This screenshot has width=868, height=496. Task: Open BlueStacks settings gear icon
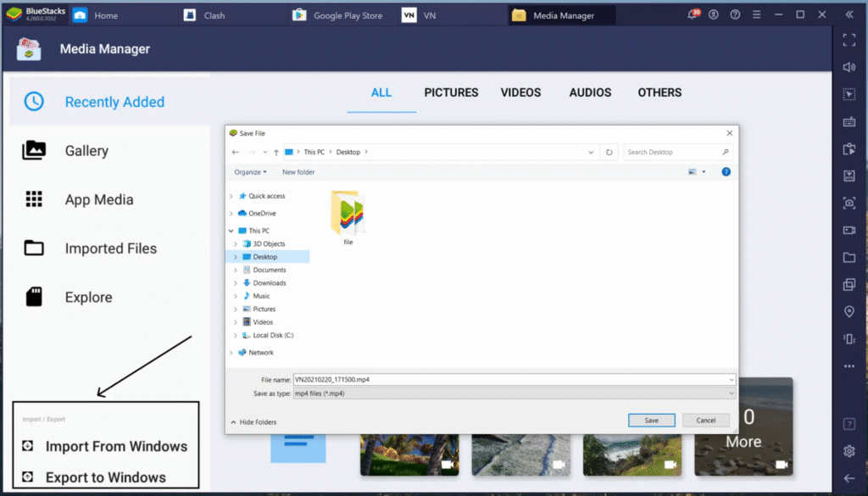(849, 451)
